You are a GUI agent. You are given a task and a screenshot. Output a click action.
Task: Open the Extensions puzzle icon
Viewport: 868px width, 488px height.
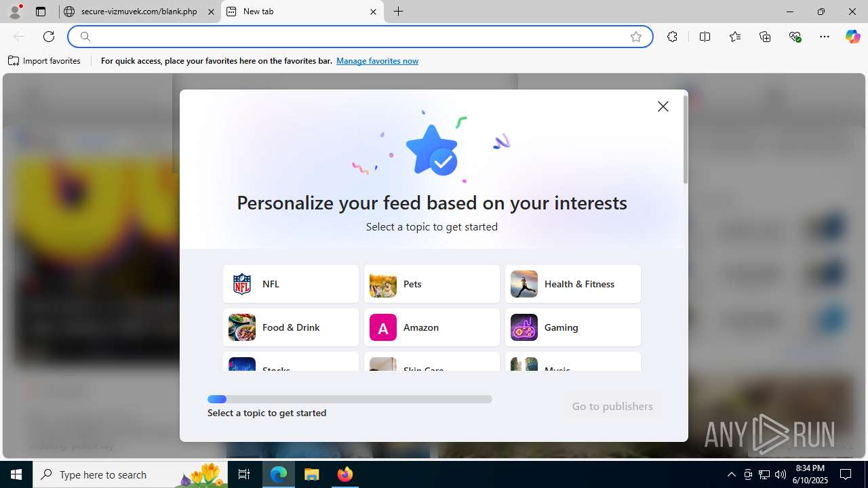tap(672, 37)
